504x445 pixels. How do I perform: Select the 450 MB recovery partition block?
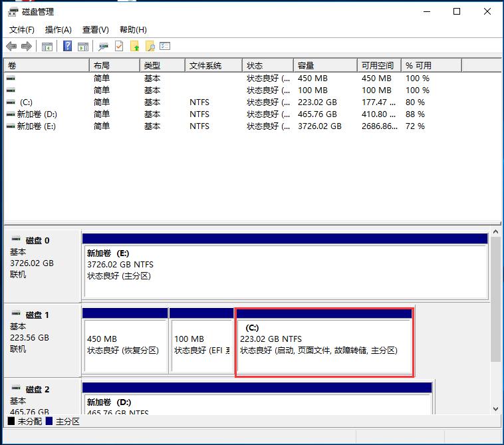tap(125, 341)
